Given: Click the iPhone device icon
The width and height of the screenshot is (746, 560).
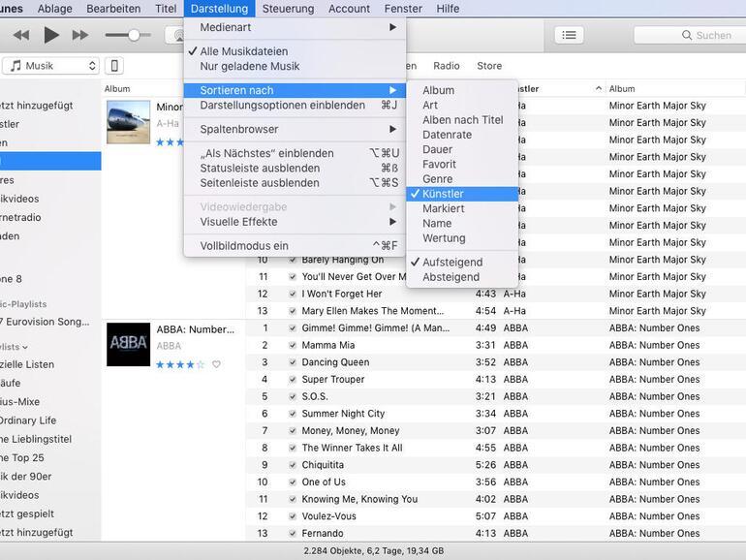Looking at the screenshot, I should pyautogui.click(x=114, y=66).
